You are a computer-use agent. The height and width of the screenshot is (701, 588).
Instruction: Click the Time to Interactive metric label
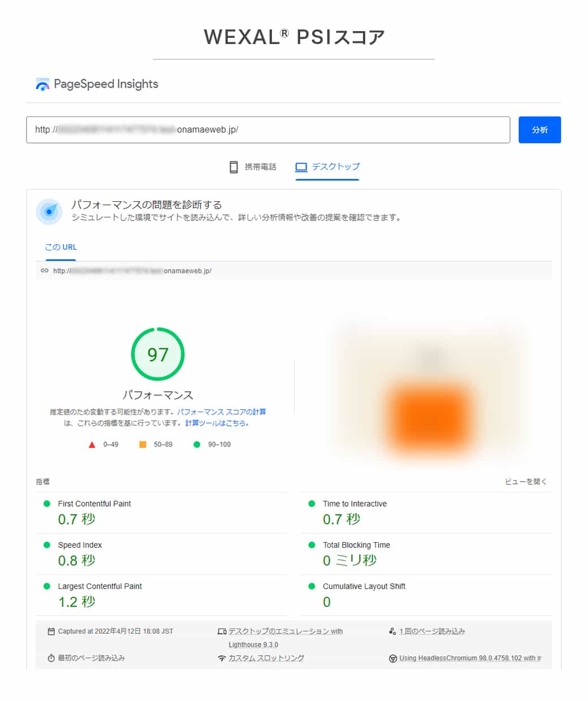354,504
